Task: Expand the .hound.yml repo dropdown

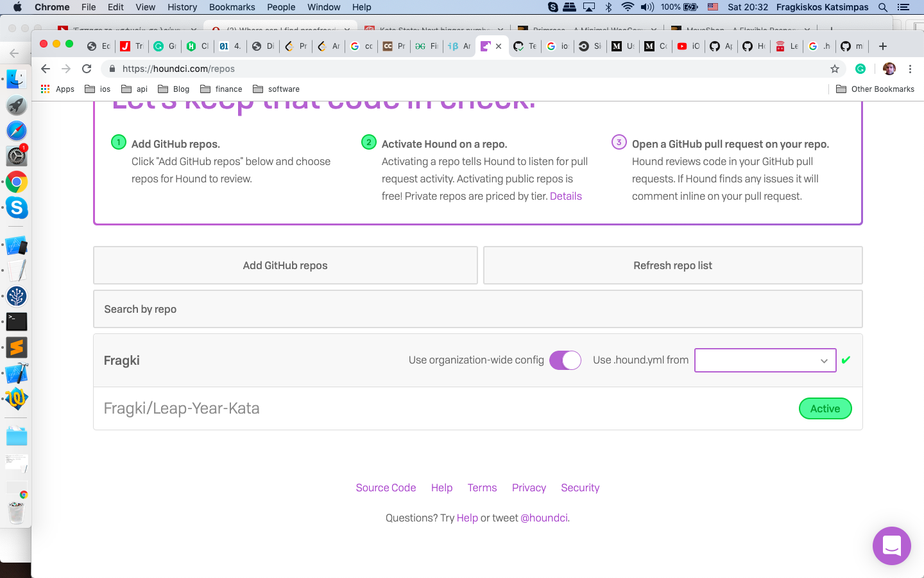Action: [766, 360]
